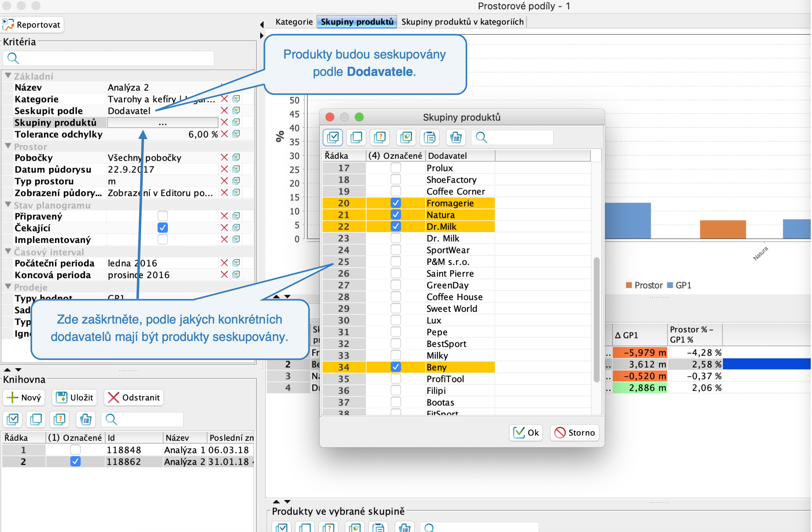Collapse the Časový interval section
The image size is (812, 532).
[8, 251]
